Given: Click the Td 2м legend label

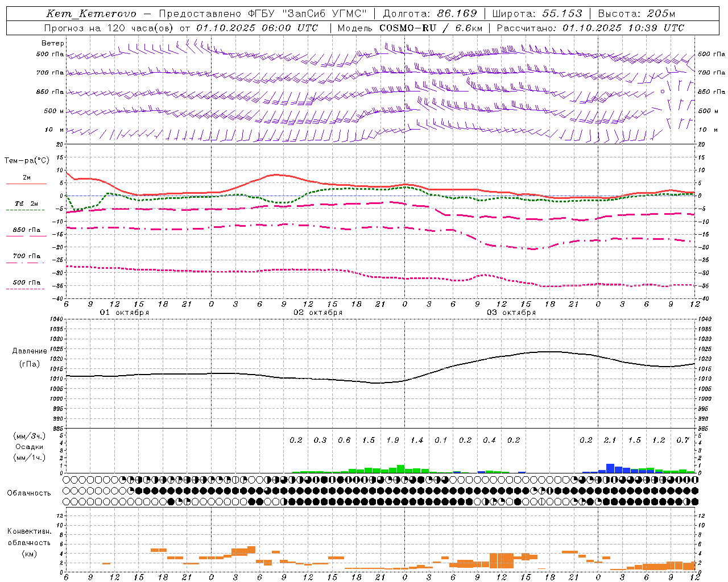Looking at the screenshot, I should [27, 203].
